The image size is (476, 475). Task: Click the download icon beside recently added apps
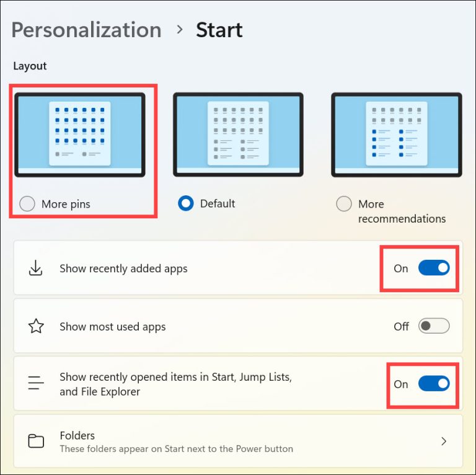tap(35, 268)
